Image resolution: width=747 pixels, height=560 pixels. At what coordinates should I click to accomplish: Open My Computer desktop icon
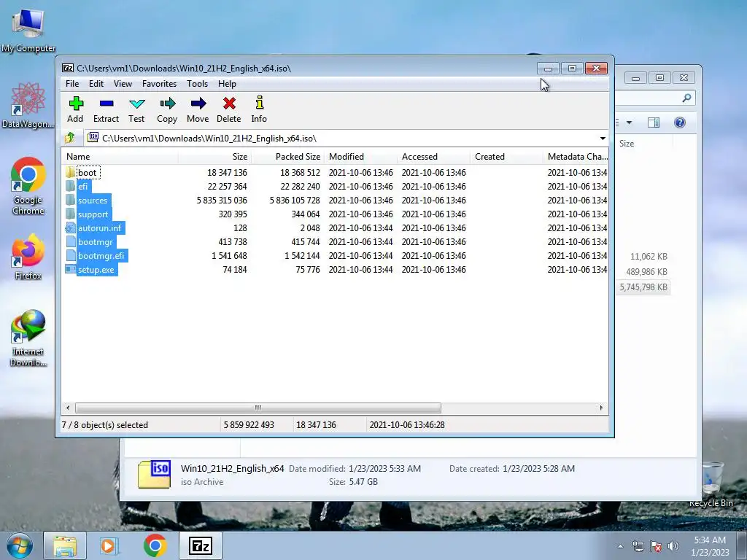coord(28,29)
